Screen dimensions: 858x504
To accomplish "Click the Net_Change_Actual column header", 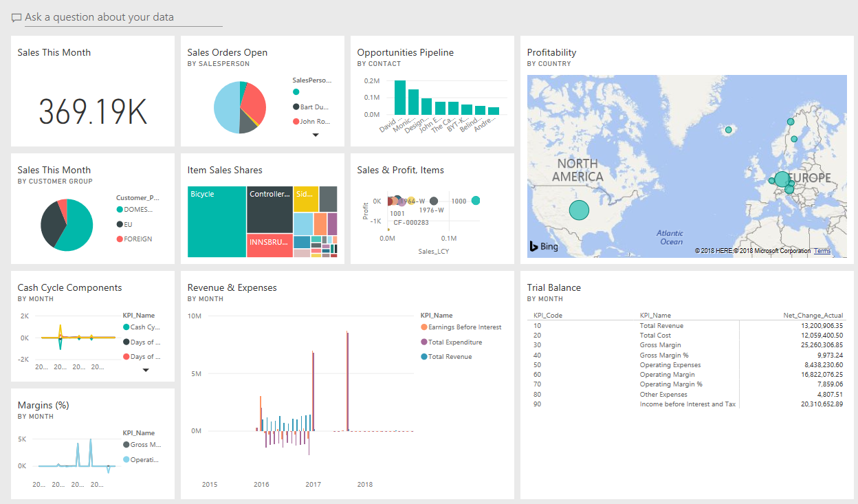I will pyautogui.click(x=813, y=316).
